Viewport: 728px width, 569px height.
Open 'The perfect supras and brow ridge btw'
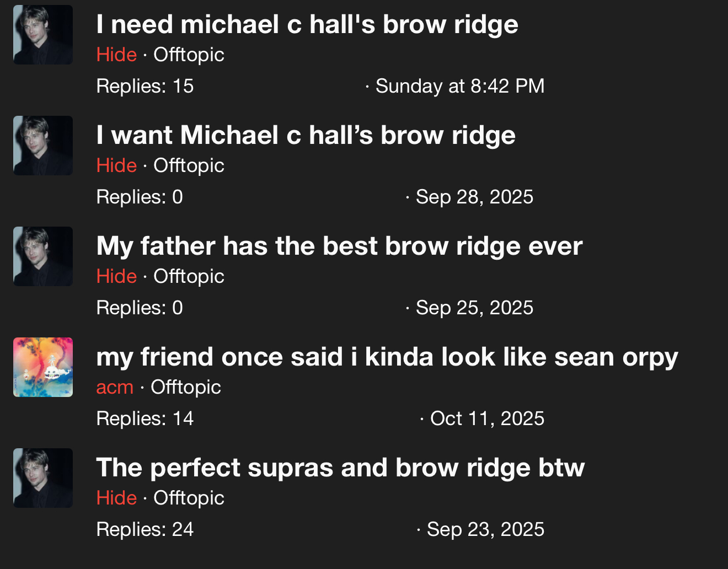click(340, 468)
